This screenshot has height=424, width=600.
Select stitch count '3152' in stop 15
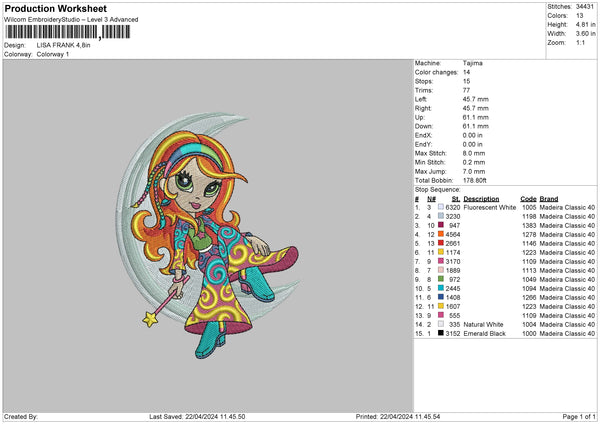click(453, 334)
